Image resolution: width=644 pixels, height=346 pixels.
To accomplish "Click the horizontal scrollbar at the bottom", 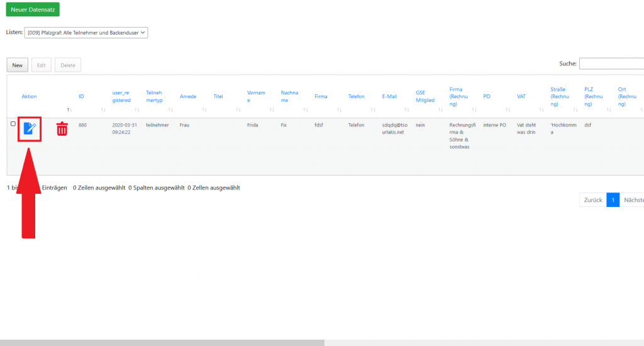I will pos(162,342).
